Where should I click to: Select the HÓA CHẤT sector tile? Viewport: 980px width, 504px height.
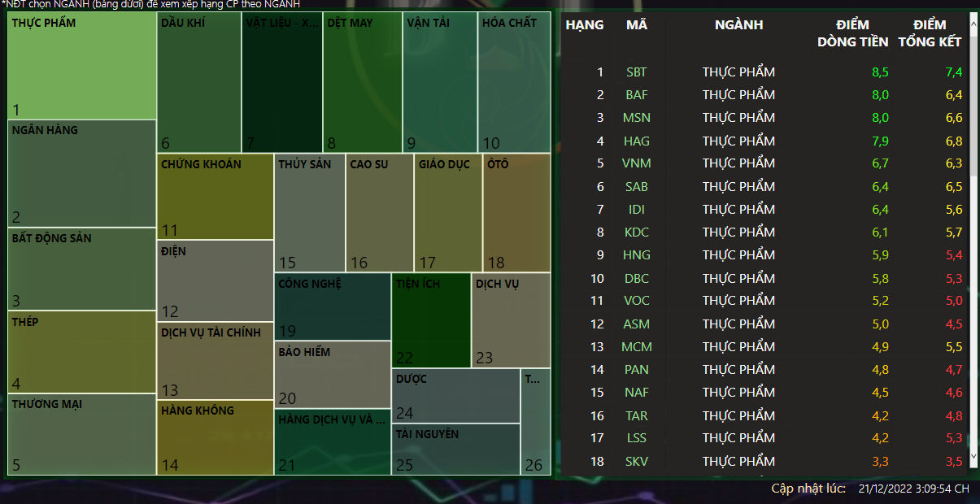515,82
